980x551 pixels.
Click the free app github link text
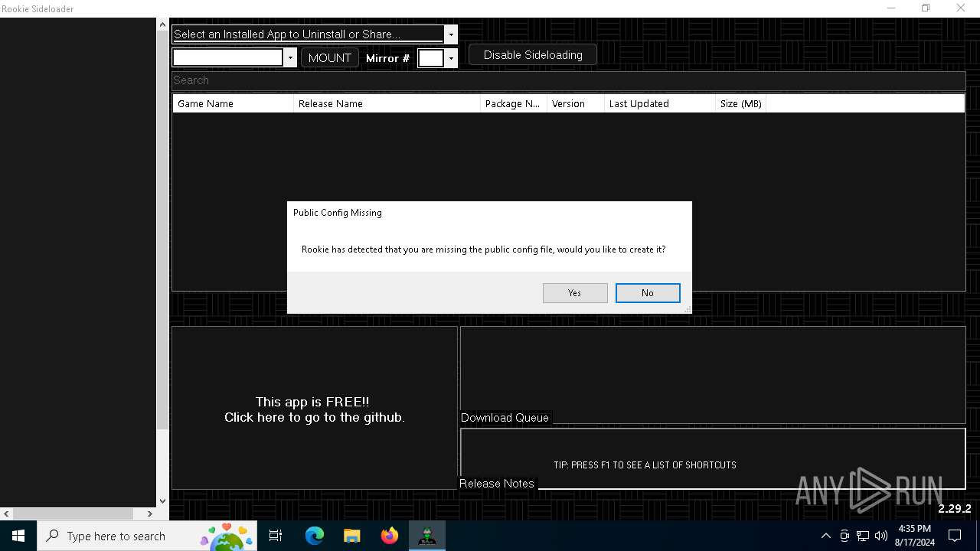tap(314, 409)
